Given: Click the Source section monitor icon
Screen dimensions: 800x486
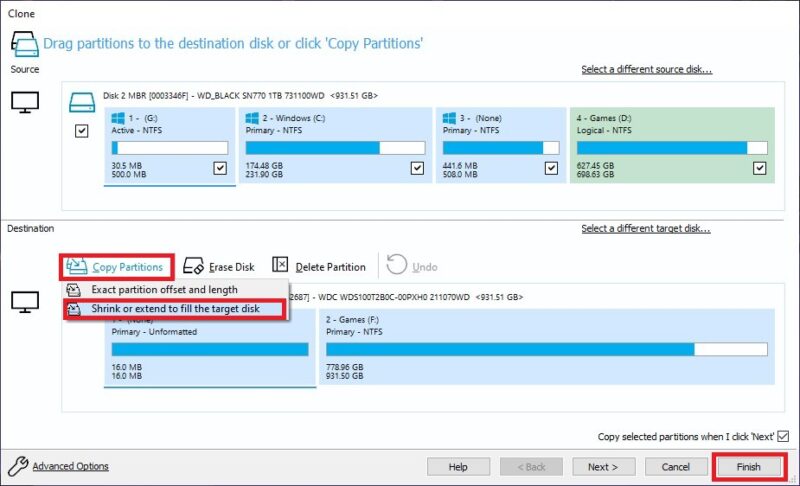Looking at the screenshot, I should tap(25, 103).
